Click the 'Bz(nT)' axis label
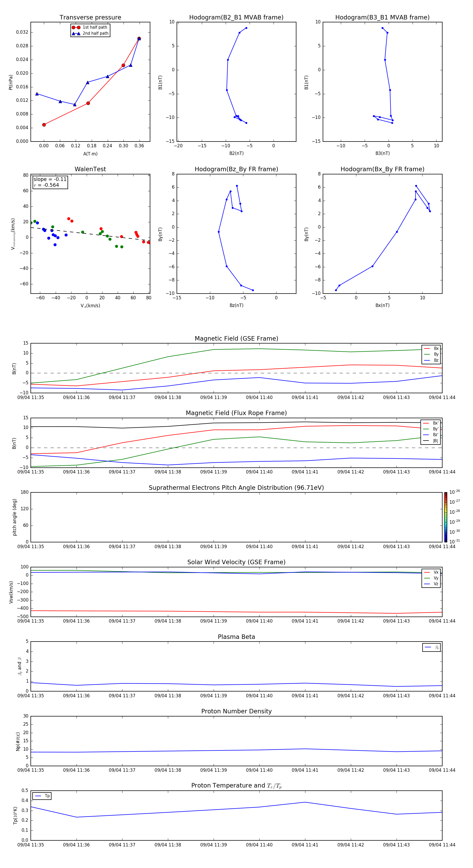 click(236, 305)
